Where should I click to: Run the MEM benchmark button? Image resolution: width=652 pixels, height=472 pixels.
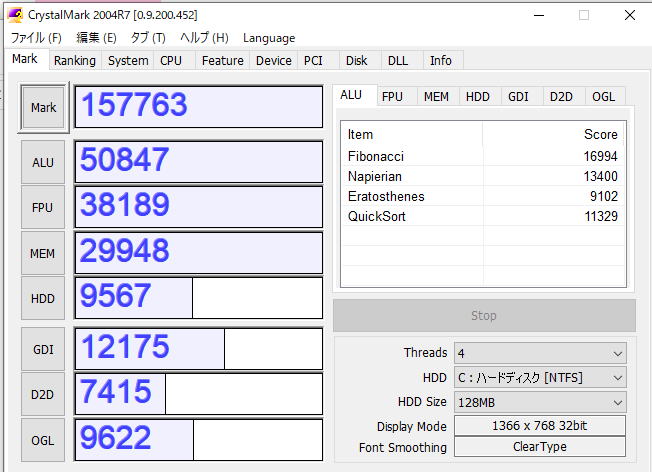(43, 253)
